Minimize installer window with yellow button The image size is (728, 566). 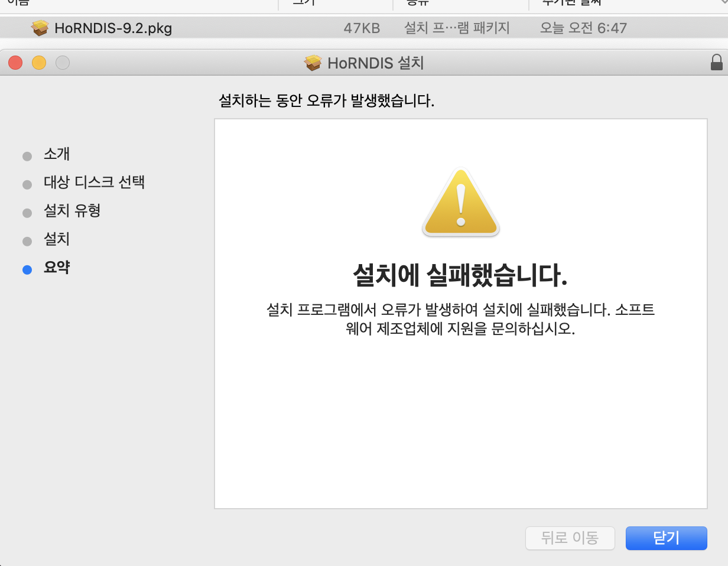click(x=39, y=63)
